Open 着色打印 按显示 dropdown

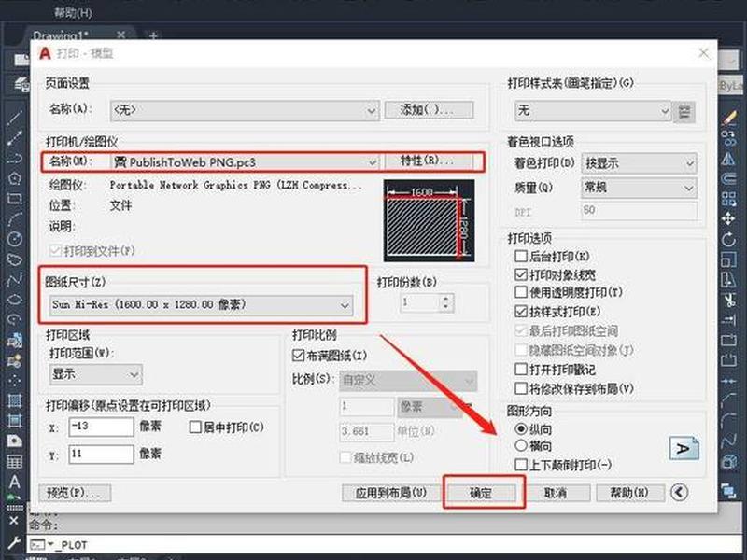click(639, 163)
